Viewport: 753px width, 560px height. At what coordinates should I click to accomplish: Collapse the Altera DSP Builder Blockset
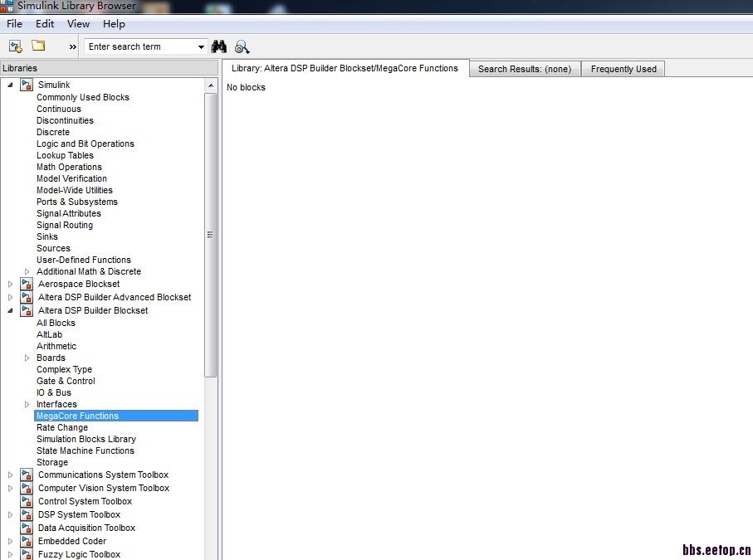[x=10, y=310]
